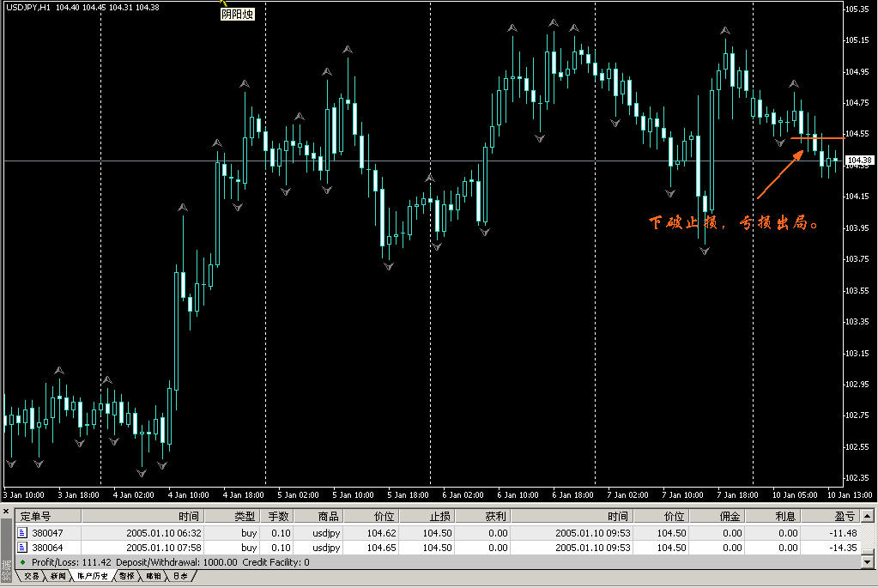
Task: Click open time 2005.01.10 07:58
Action: click(164, 548)
